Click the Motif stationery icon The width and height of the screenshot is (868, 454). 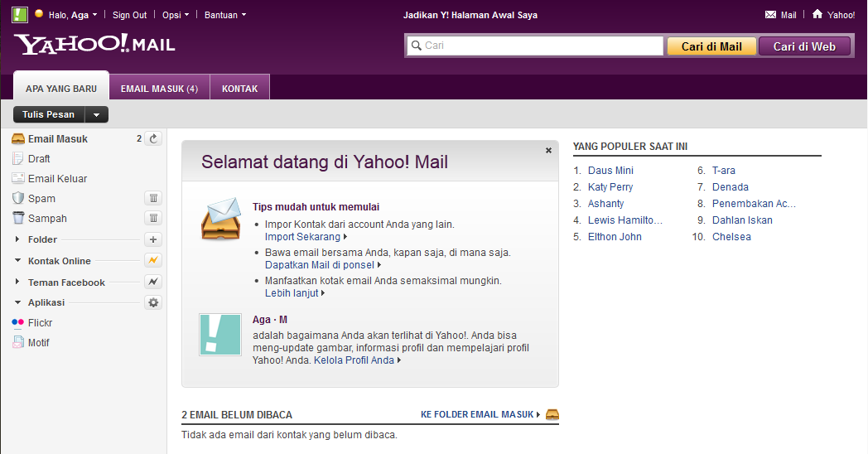coord(18,342)
